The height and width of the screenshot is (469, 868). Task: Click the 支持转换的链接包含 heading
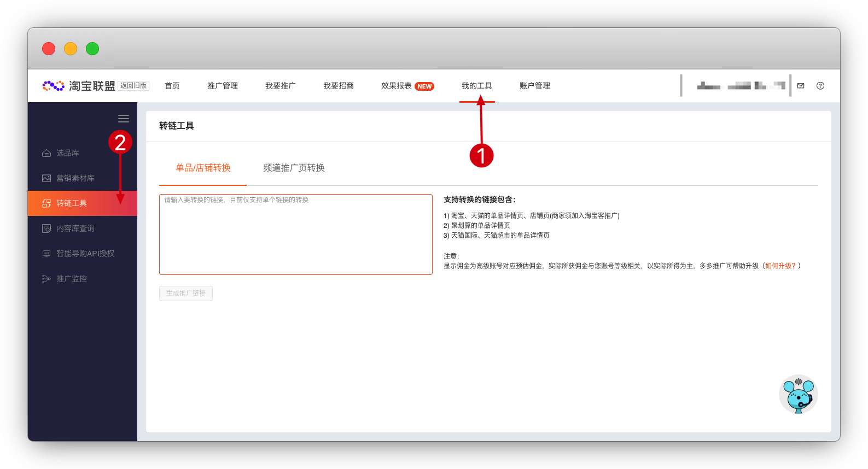[480, 200]
